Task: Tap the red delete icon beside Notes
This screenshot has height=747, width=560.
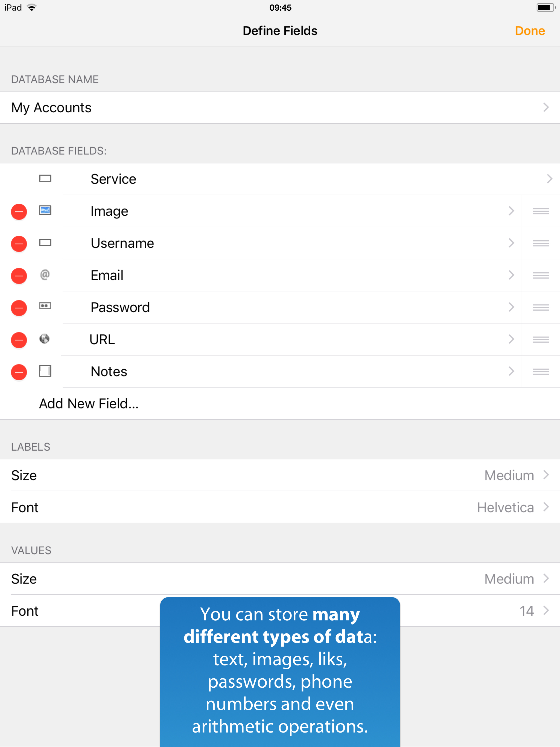Action: (x=19, y=372)
